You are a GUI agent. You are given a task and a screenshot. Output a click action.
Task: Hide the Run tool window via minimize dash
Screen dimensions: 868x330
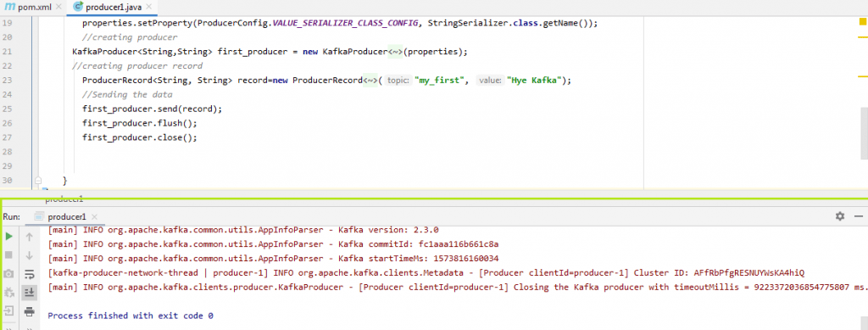coord(859,216)
